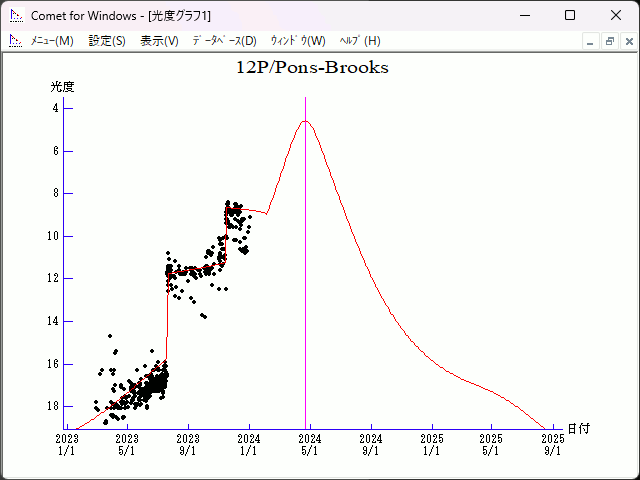Minimize the Comet for Windows main window
This screenshot has width=640, height=480.
[524, 16]
